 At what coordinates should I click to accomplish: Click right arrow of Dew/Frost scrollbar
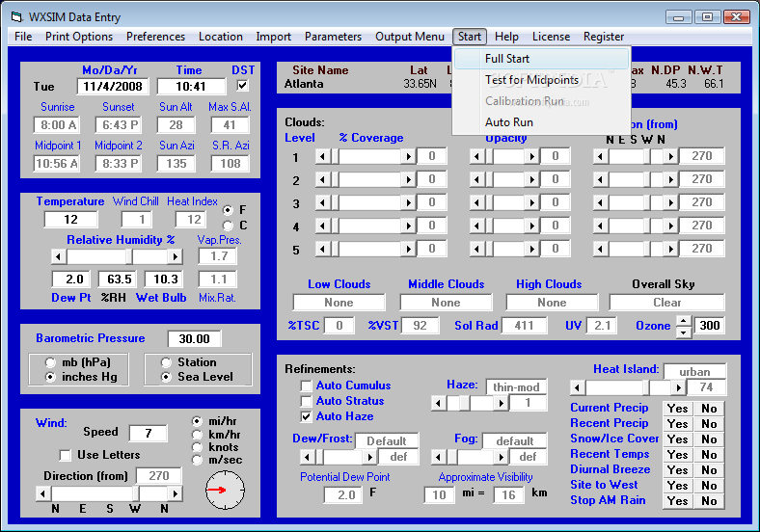tap(369, 457)
